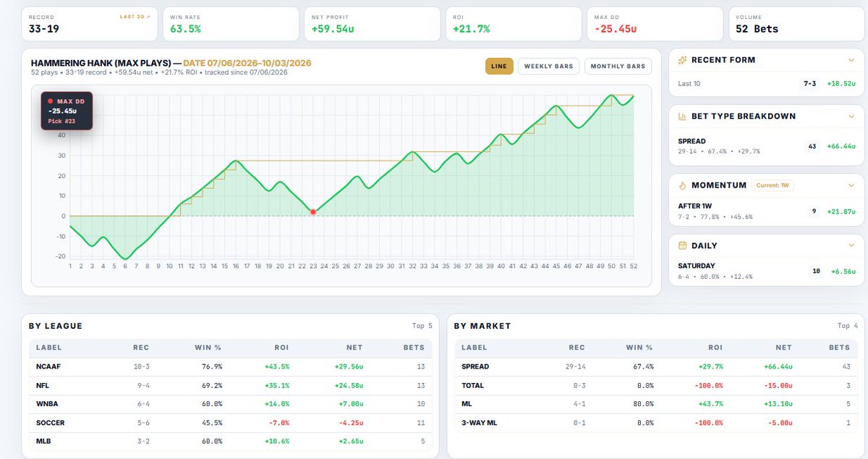868x459 pixels.
Task: Switch chart to Monthly Bars
Action: point(618,66)
